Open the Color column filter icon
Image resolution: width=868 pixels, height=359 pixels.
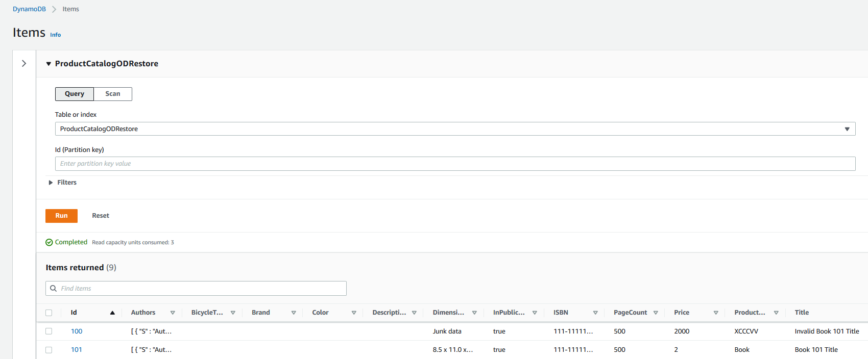[354, 313]
